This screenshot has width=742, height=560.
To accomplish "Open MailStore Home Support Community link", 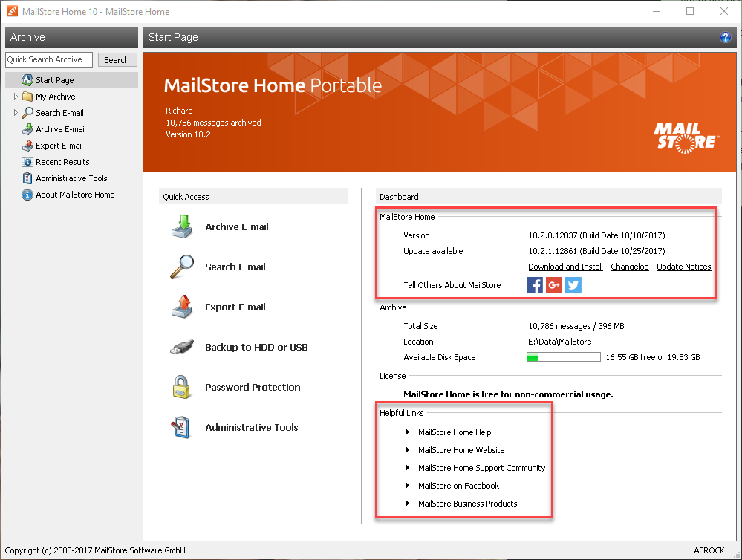I will pos(482,468).
